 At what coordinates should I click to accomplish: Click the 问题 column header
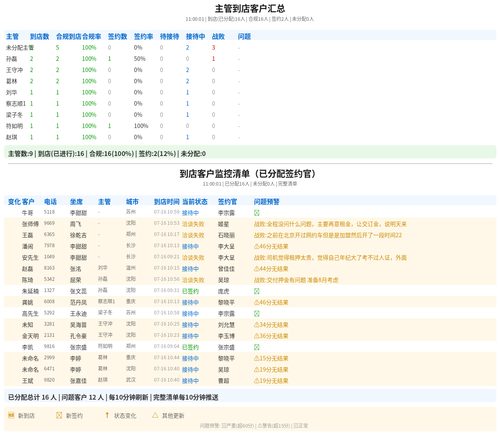[x=244, y=36]
